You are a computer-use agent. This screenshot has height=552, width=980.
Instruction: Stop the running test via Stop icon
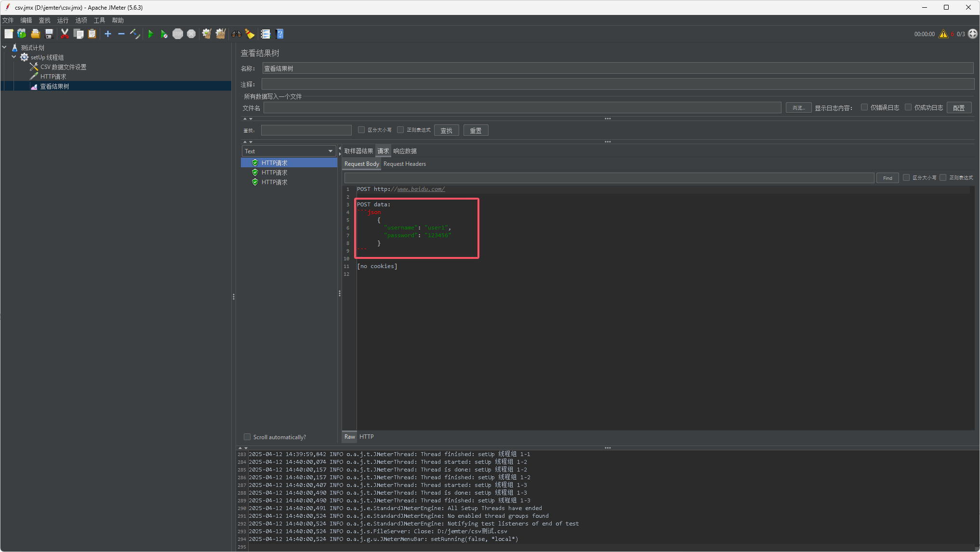click(177, 34)
